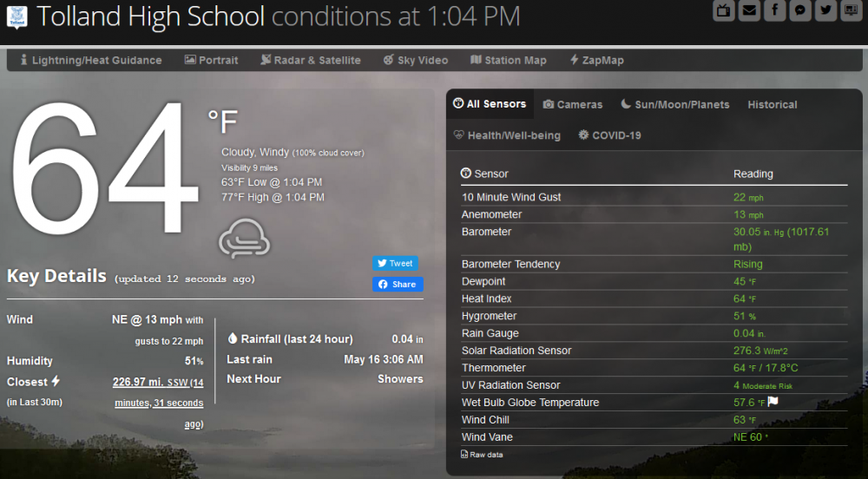Click the TV icon in top bar
The image size is (868, 479).
point(724,10)
